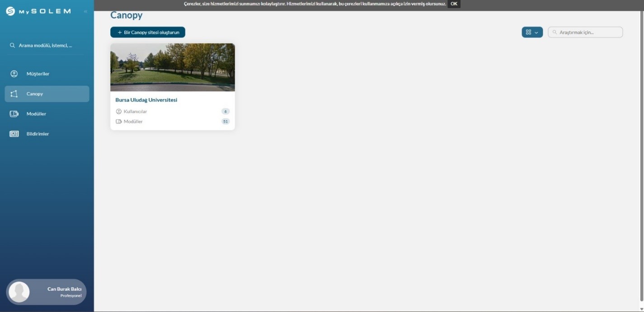Open the Müşteriler menu item
644x312 pixels.
click(38, 74)
